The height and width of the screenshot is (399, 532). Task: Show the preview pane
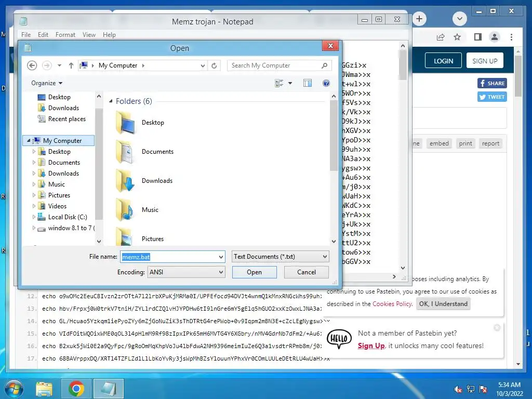(x=308, y=83)
